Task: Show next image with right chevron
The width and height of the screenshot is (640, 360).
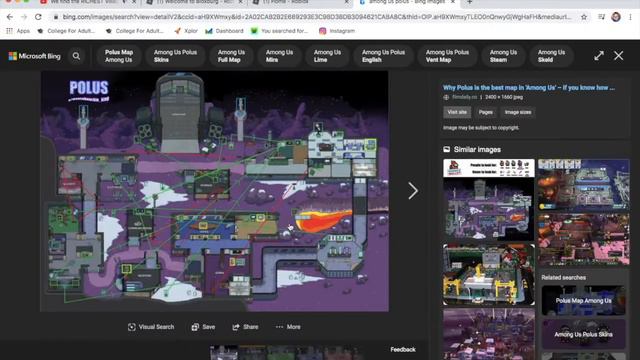Action: (413, 191)
